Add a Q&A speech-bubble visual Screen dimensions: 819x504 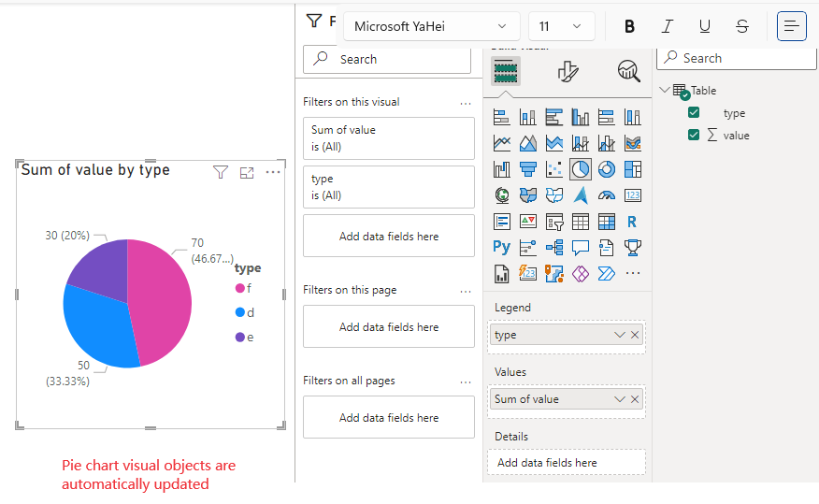pos(580,247)
